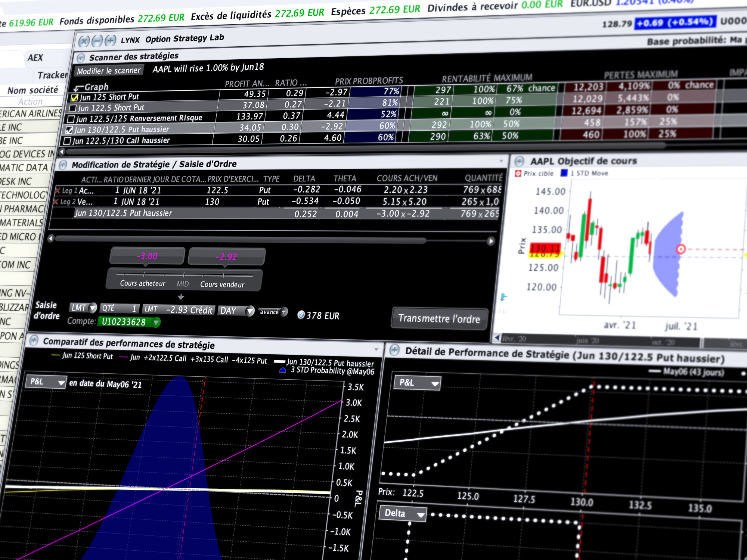This screenshot has width=747, height=560.
Task: Click the QTÉ quantity field
Action: pos(120,308)
